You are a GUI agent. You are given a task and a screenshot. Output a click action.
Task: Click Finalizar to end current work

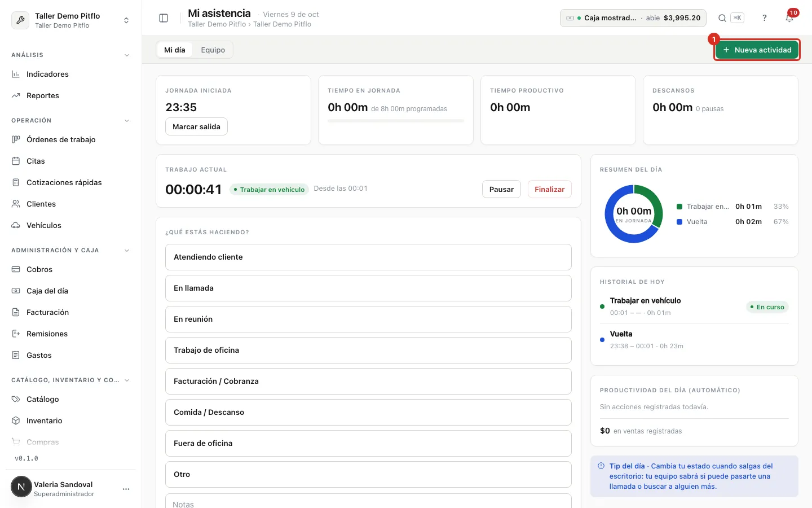[550, 189]
